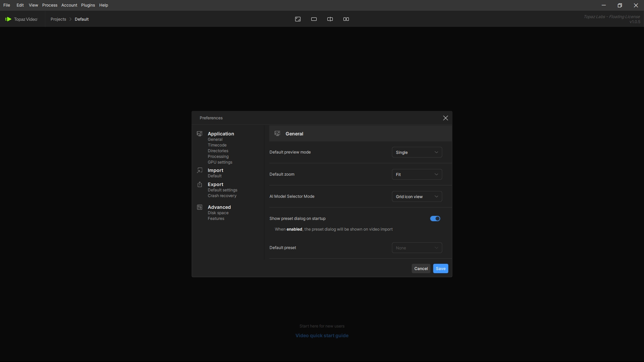Open the Process menu
The height and width of the screenshot is (362, 644).
50,5
